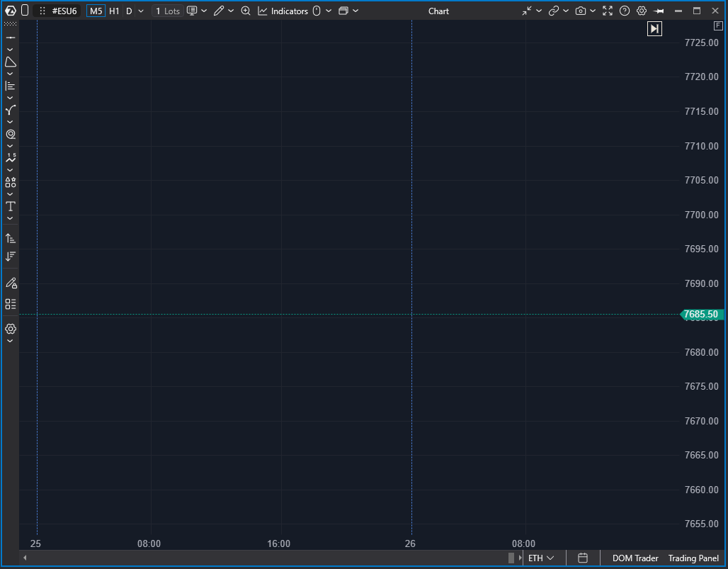Screen dimensions: 728x569
Task: Select the Elliott wave numbered tool
Action: click(10, 158)
